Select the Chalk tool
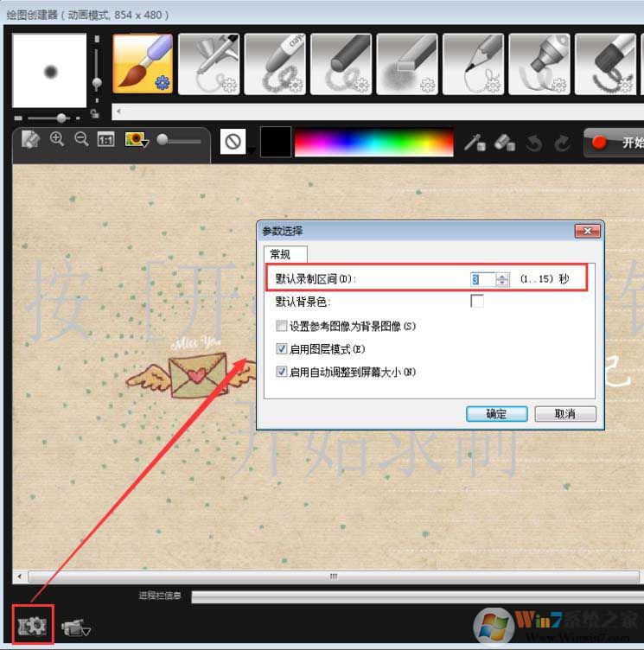Image resolution: width=644 pixels, height=650 pixels. point(407,64)
